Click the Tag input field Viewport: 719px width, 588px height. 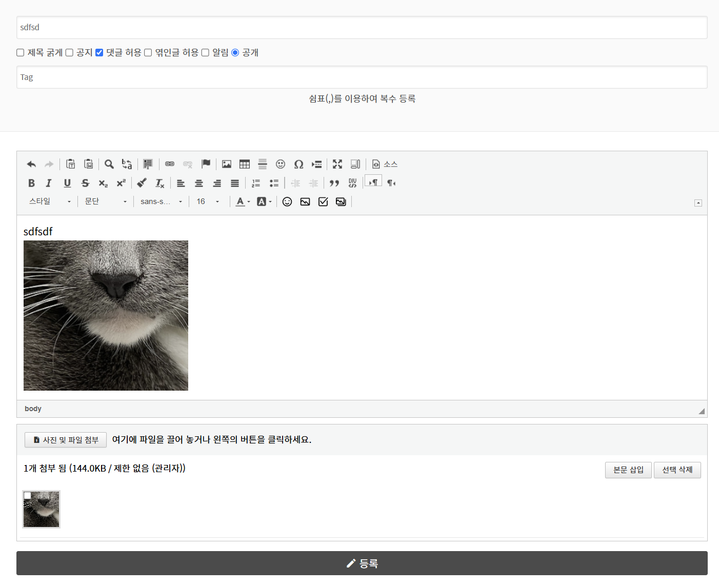pos(362,77)
